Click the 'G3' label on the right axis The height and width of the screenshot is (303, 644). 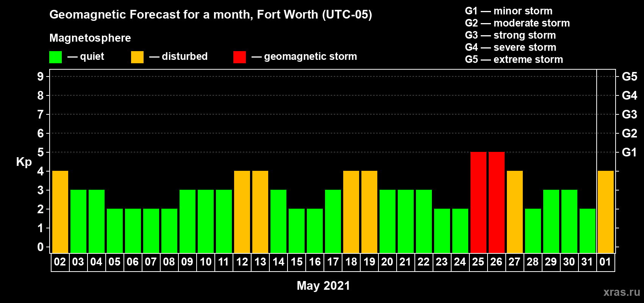point(630,114)
